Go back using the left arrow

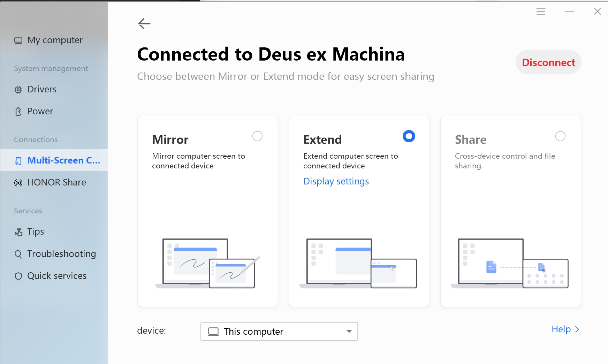[x=144, y=24]
